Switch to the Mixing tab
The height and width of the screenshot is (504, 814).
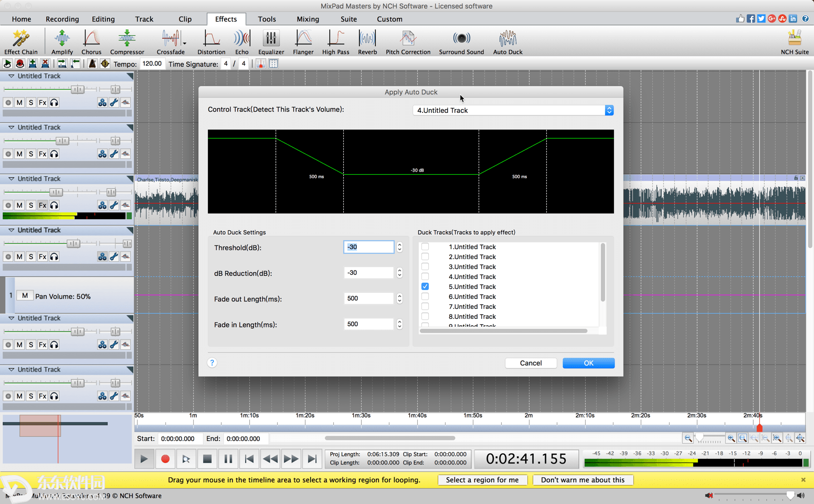(308, 19)
